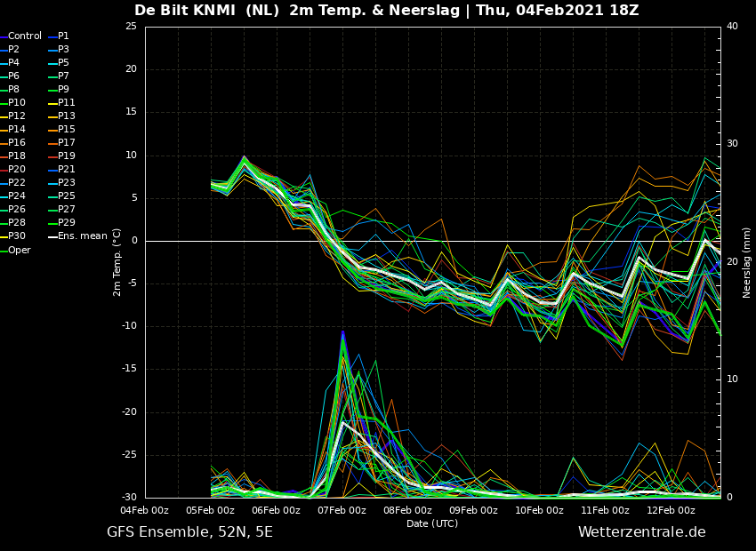This screenshot has width=756, height=551.
Task: Select the 'P21' legend entry
Action: 61,169
